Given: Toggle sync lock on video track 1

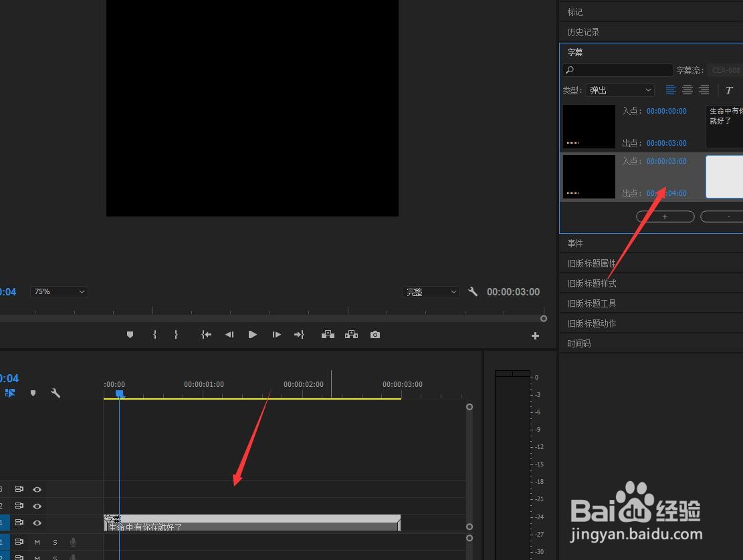Looking at the screenshot, I should click(19, 522).
